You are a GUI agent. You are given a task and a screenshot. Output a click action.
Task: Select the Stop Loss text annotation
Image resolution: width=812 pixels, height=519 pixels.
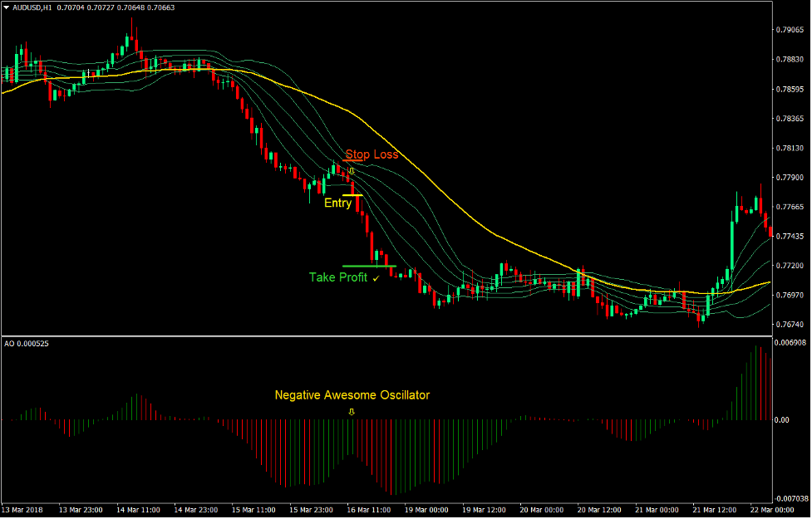(x=372, y=154)
